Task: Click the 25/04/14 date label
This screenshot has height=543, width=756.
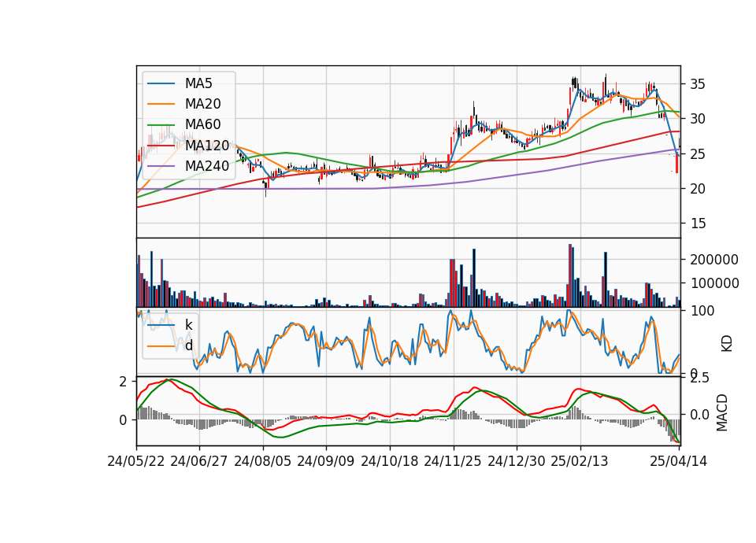Action: [678, 461]
